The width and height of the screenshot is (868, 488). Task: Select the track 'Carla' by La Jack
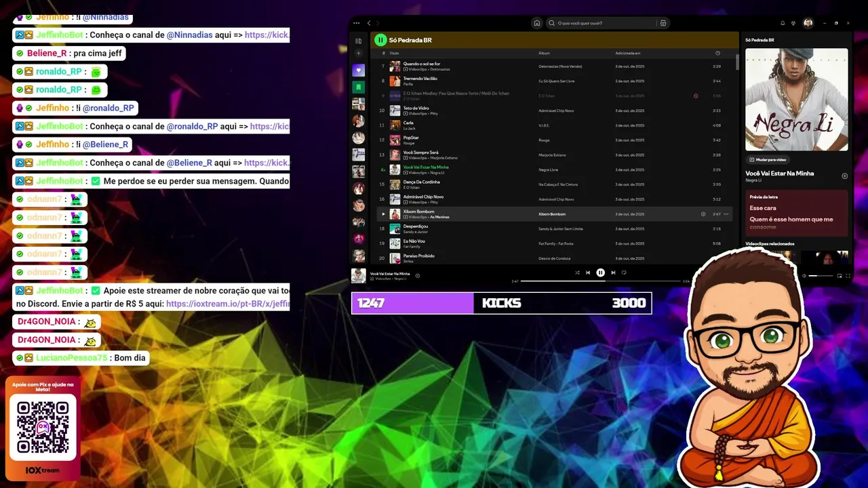coord(408,123)
